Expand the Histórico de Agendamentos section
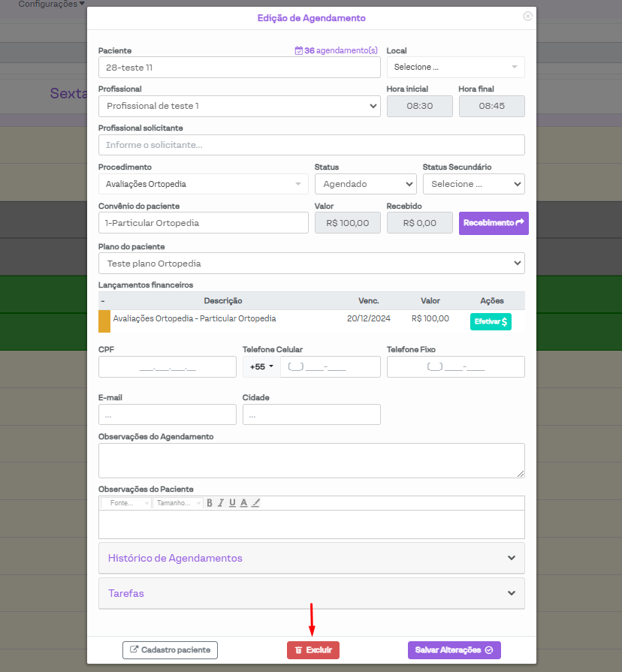The height and width of the screenshot is (672, 622). 311,558
